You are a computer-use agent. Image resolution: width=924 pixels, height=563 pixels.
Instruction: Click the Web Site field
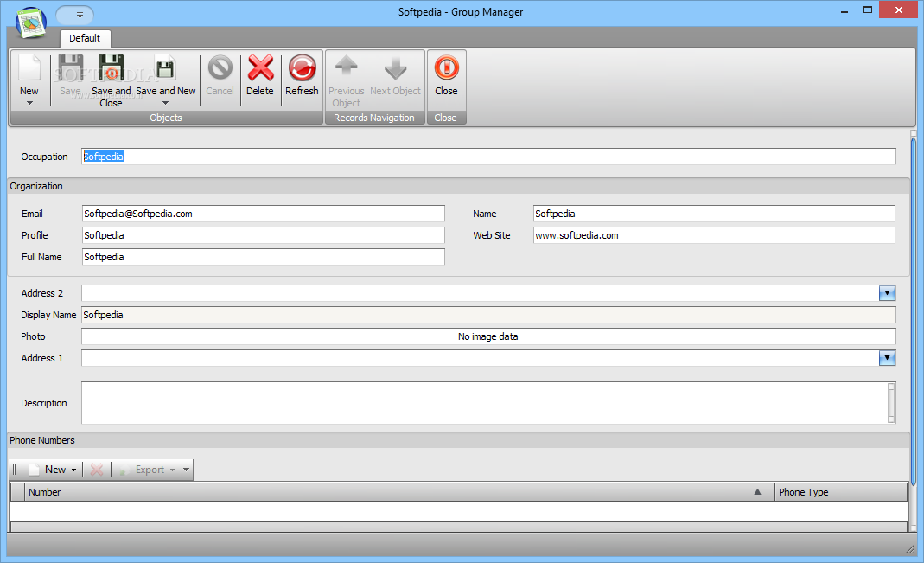[714, 235]
